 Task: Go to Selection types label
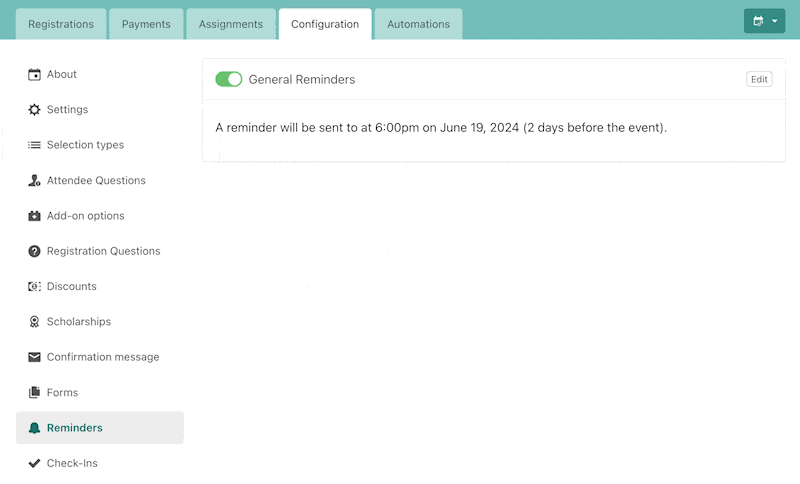click(x=85, y=145)
